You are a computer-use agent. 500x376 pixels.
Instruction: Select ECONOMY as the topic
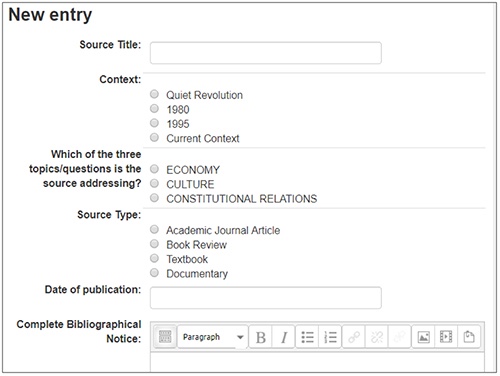(x=154, y=169)
